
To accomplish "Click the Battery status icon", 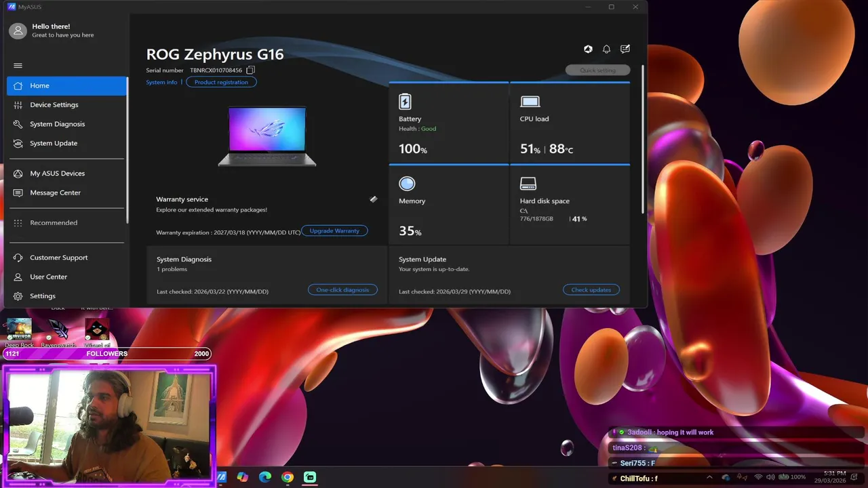I will [x=405, y=102].
